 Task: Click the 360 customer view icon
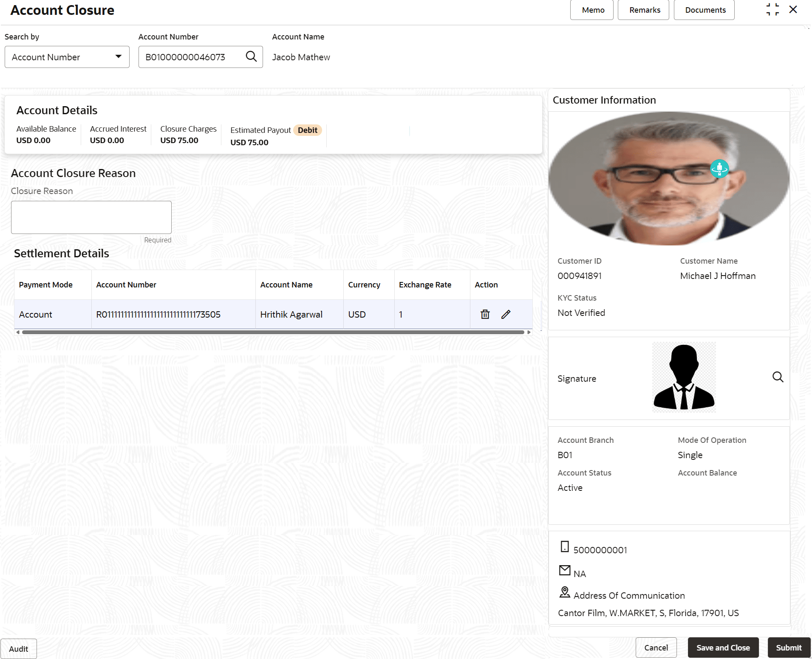[719, 169]
